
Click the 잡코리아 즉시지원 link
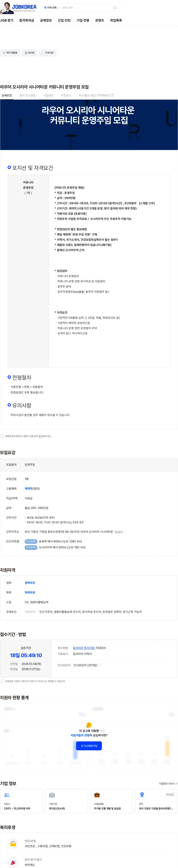[84, 648]
